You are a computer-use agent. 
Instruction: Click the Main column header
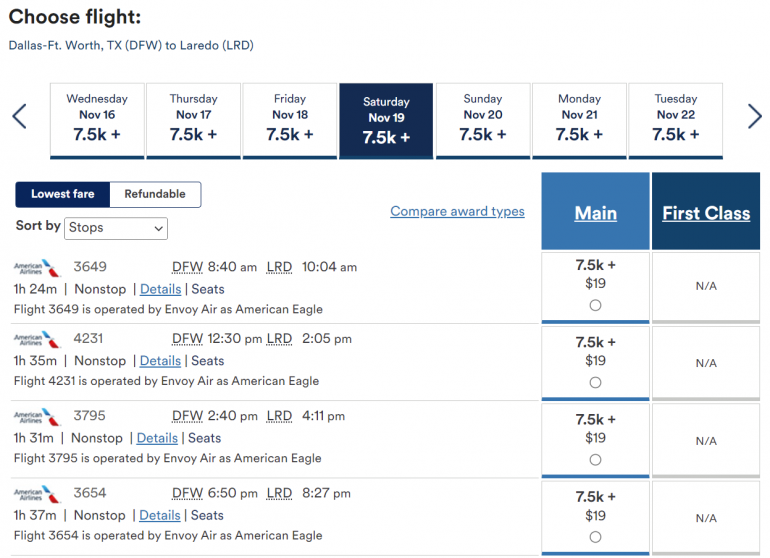click(x=595, y=213)
